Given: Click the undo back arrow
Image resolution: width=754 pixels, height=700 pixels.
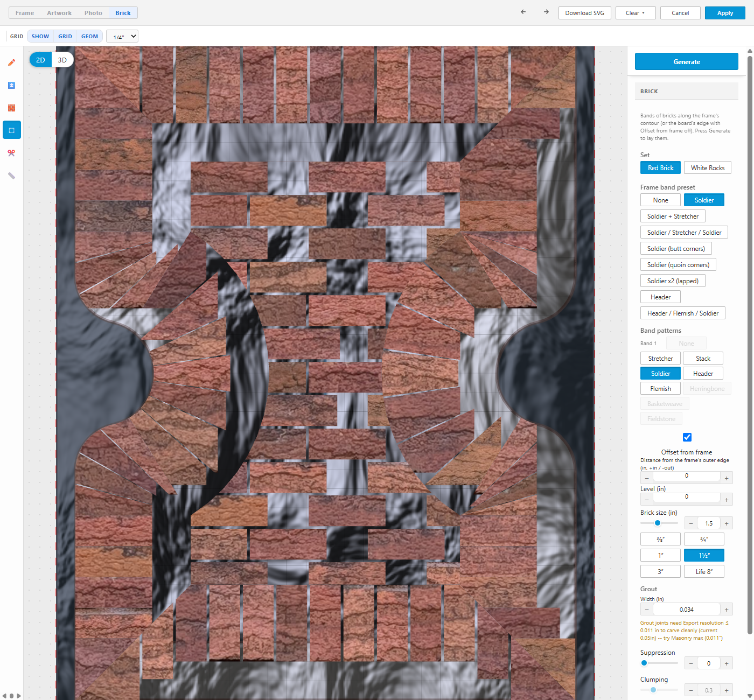Looking at the screenshot, I should click(x=523, y=12).
